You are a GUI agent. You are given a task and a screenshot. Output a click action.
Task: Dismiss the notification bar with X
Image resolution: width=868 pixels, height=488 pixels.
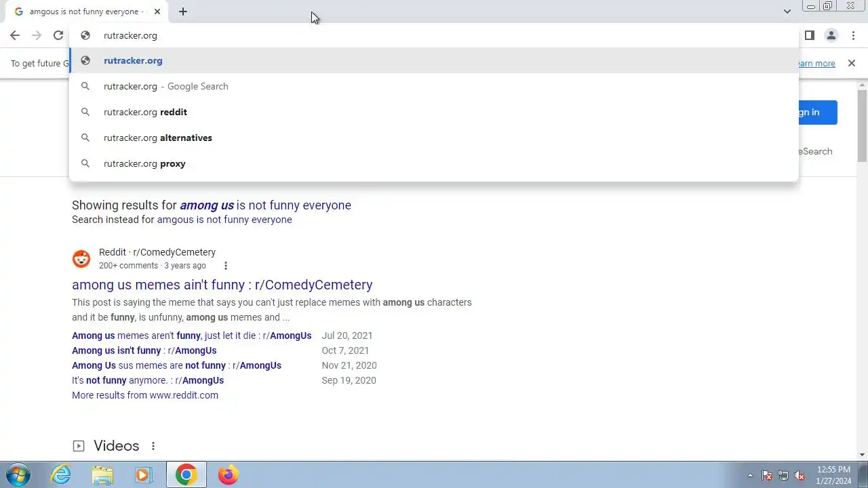click(852, 63)
